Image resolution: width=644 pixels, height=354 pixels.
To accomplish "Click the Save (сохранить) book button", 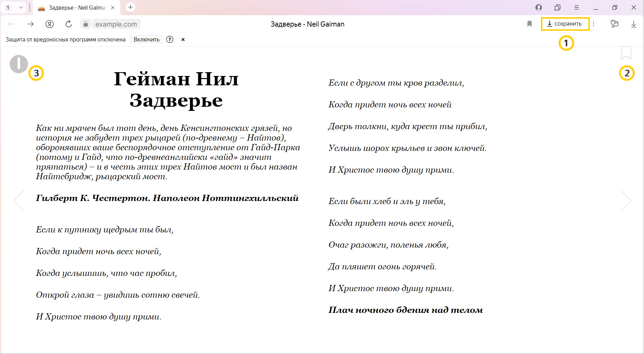I will click(x=564, y=24).
